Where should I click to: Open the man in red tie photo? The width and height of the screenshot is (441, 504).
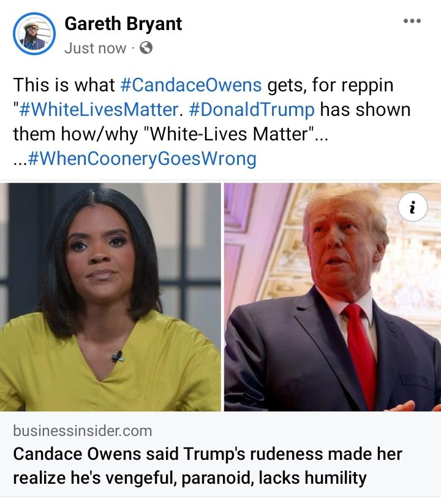pos(333,297)
